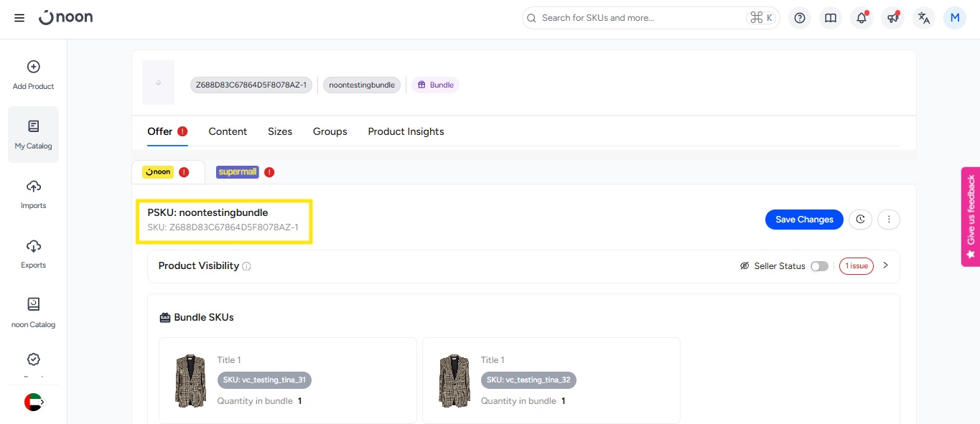This screenshot has width=980, height=424.
Task: Click the search for SKUs field
Action: (x=639, y=18)
